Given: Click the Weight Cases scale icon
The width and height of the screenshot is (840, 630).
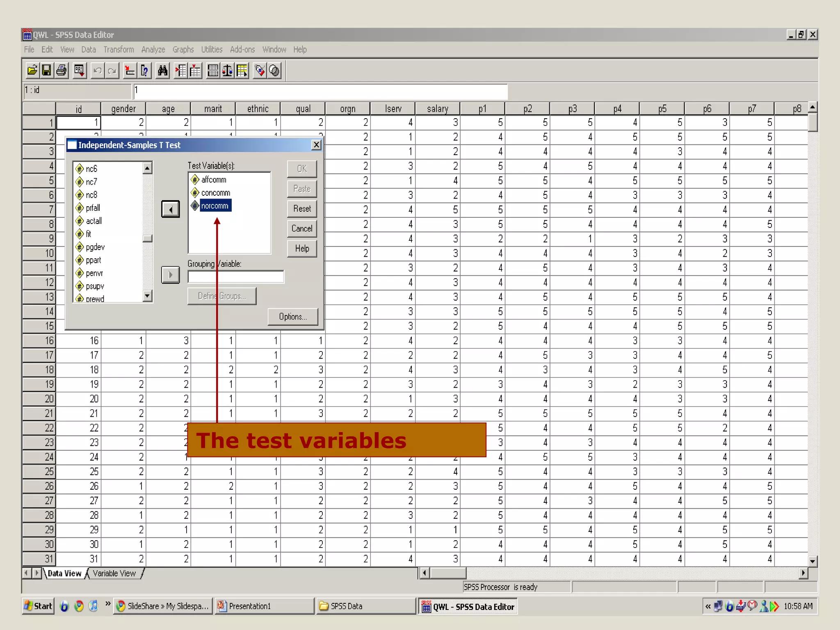Looking at the screenshot, I should [x=227, y=71].
